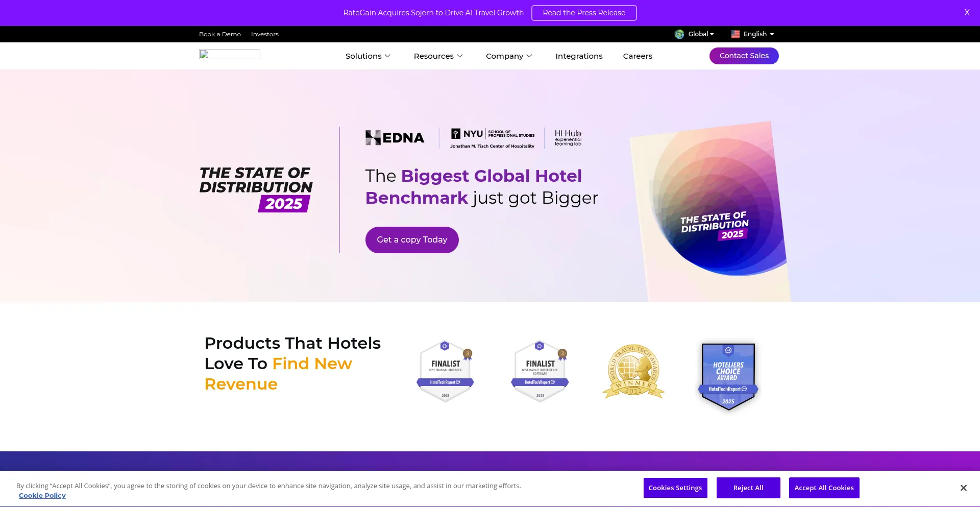980x507 pixels.
Task: Expand the Solutions menu
Action: coord(368,56)
